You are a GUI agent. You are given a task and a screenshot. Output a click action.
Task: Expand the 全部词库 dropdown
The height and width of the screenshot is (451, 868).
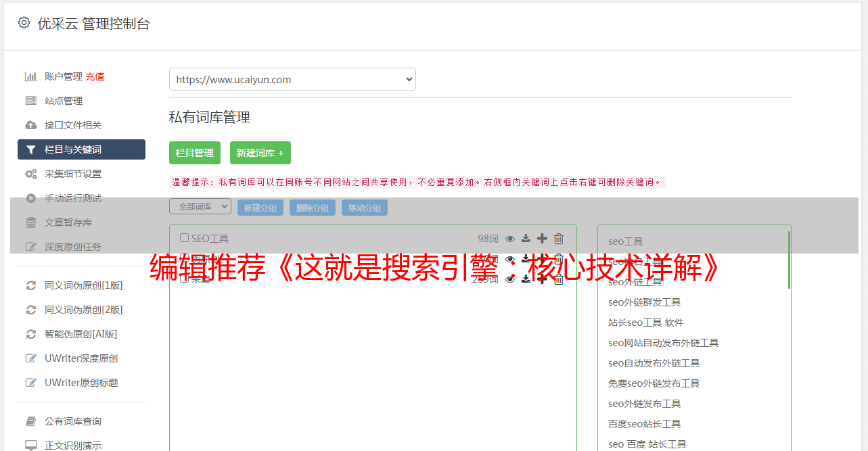coord(200,206)
